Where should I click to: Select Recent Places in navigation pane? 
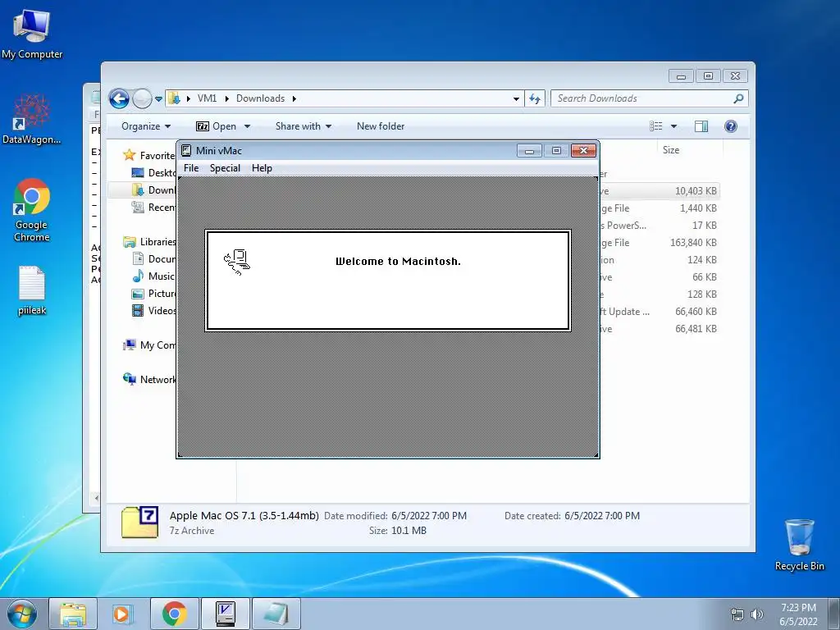(x=153, y=208)
